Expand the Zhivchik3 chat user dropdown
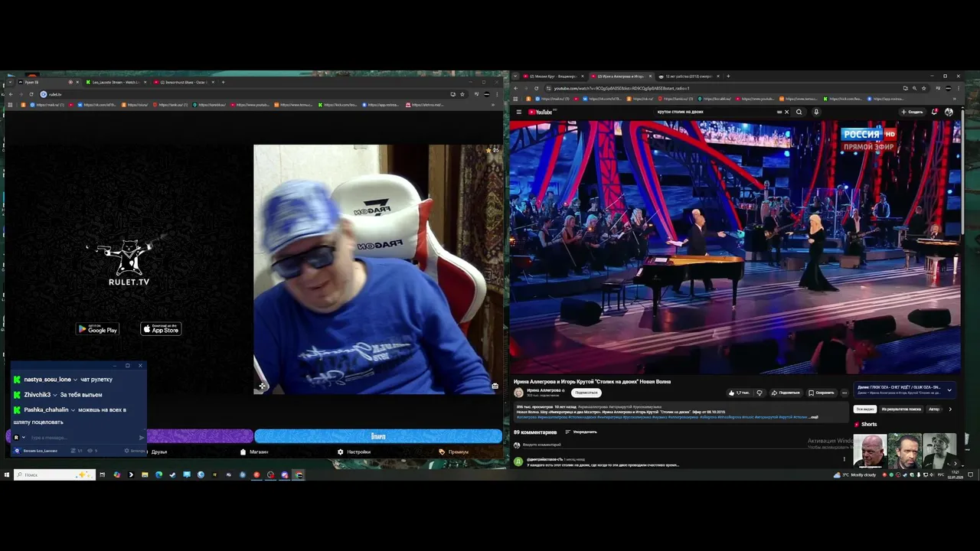Viewport: 980px width, 551px height. coord(55,395)
